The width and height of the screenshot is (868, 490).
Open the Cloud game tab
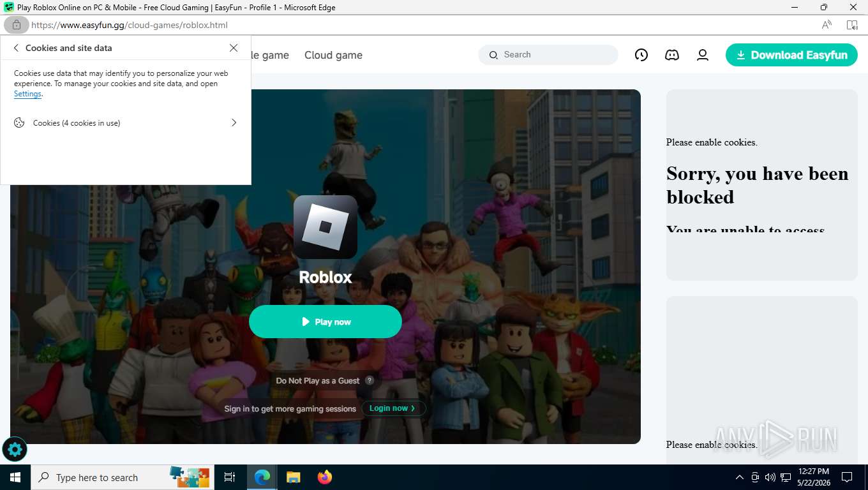coord(333,55)
